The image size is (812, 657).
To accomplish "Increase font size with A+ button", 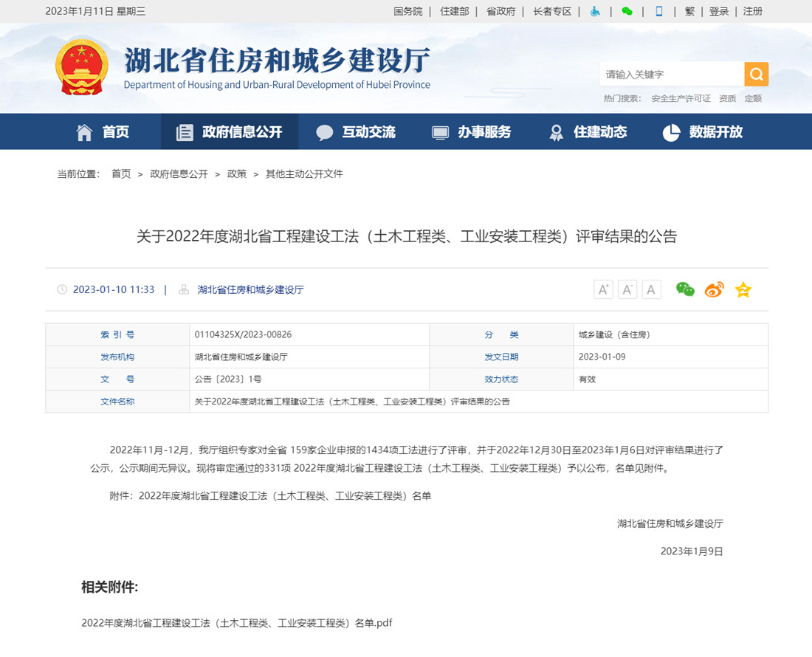I will coord(602,289).
